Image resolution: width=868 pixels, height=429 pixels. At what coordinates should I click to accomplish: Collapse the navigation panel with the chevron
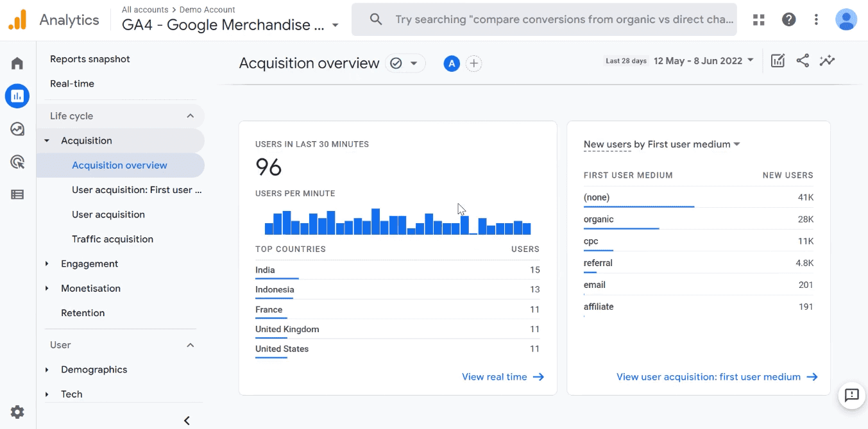click(x=187, y=421)
